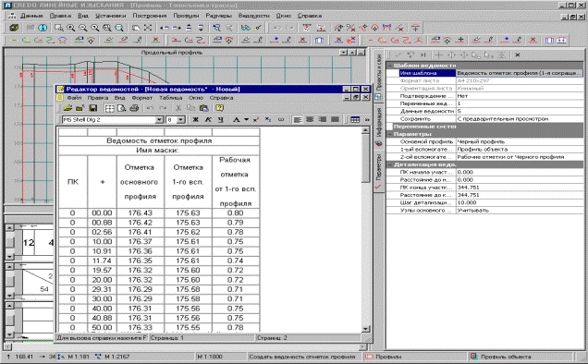Select right text alignment
588x364 pixels.
(322, 119)
